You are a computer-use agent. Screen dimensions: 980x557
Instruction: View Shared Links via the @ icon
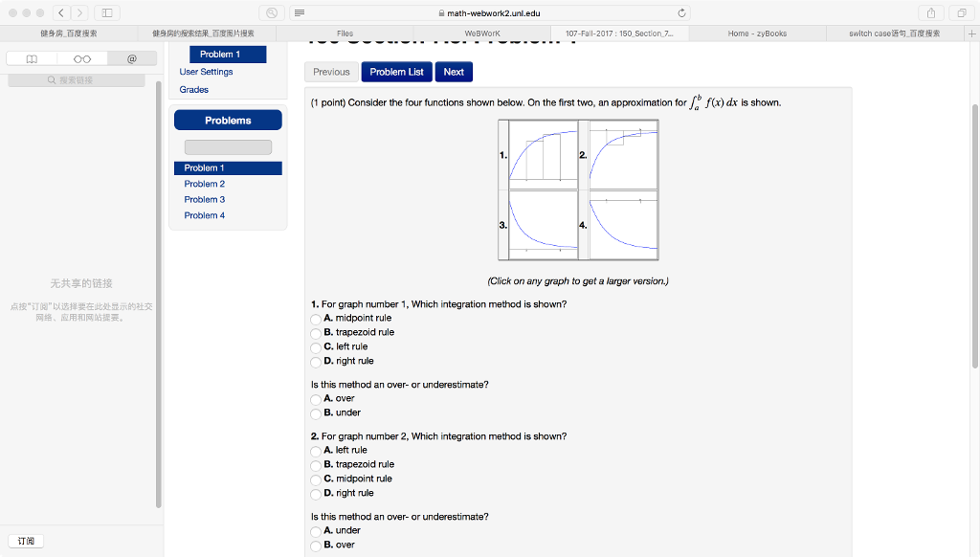(x=134, y=58)
